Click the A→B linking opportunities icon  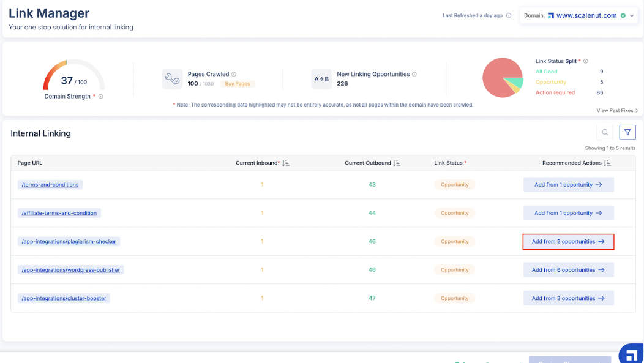click(x=321, y=79)
